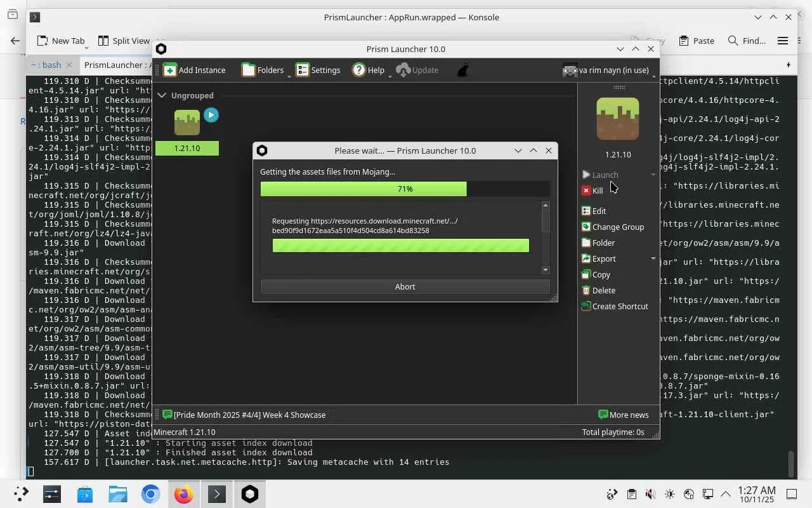This screenshot has height=508, width=812.
Task: Click 'Total playtime: 0s' in status bar
Action: [613, 432]
